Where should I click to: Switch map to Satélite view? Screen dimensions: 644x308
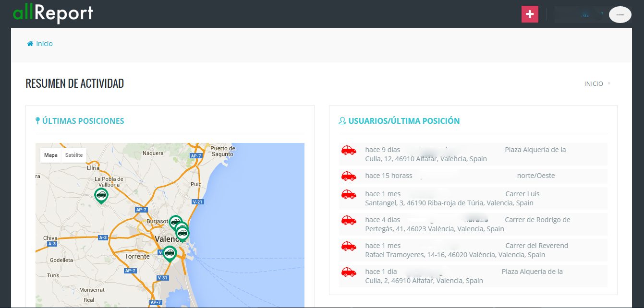click(x=74, y=155)
